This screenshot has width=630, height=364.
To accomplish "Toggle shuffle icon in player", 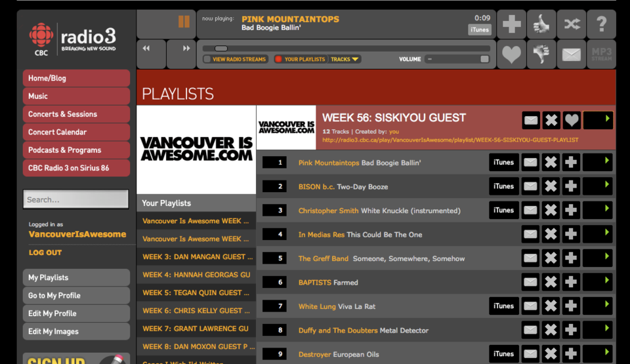I will [572, 24].
